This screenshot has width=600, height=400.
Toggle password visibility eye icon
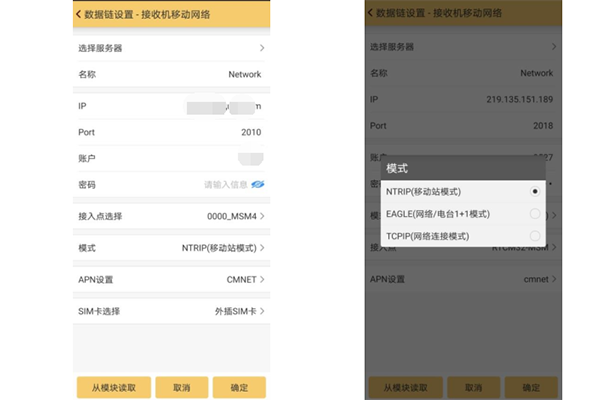[256, 185]
